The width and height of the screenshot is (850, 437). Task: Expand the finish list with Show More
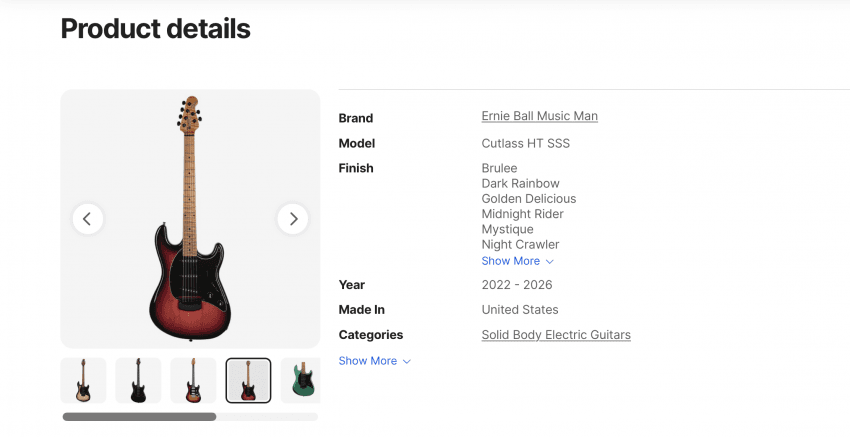click(510, 261)
